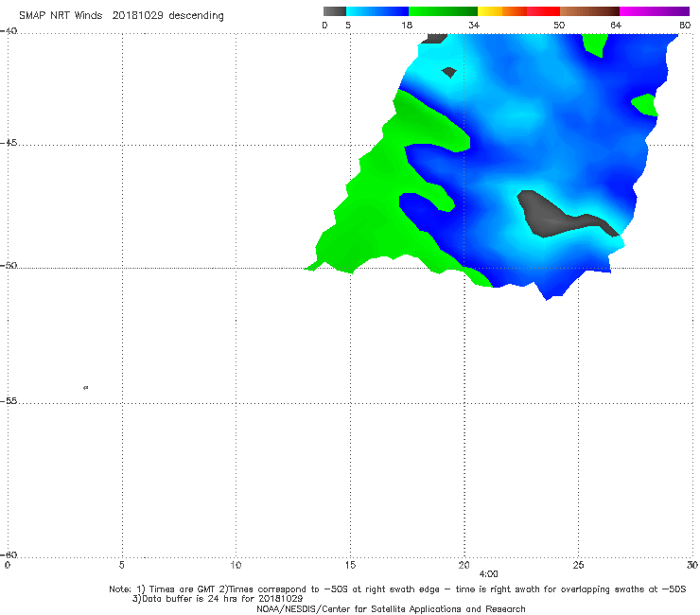700x615 pixels.
Task: Select the gray segment of the color bar
Action: pos(334,11)
